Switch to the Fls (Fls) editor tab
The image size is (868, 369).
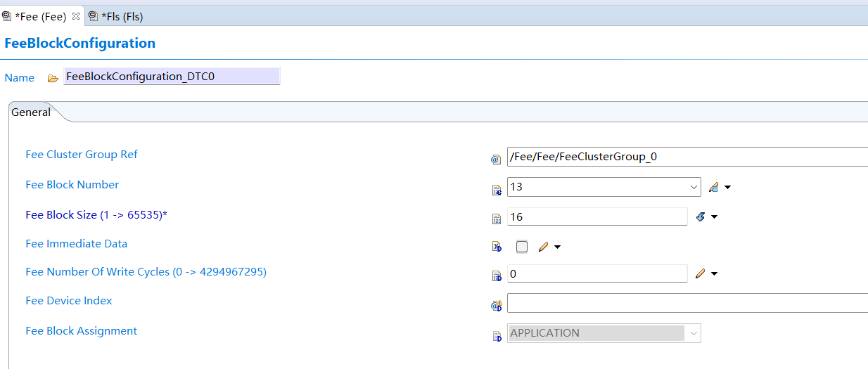(x=122, y=16)
